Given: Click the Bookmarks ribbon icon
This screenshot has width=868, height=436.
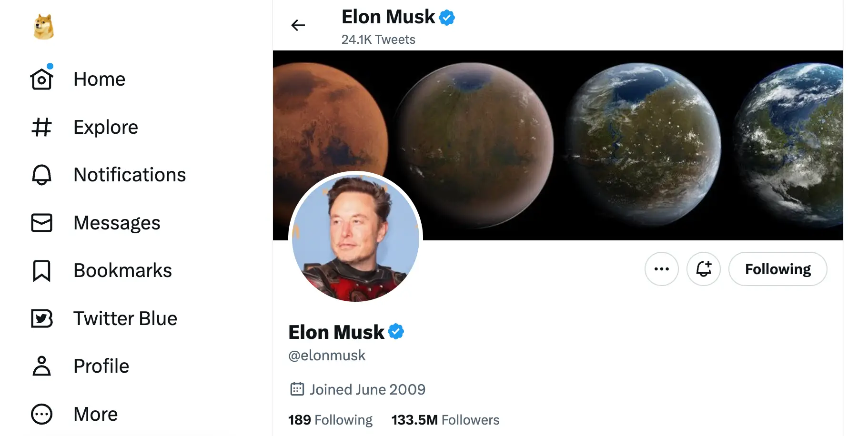Looking at the screenshot, I should pos(41,270).
